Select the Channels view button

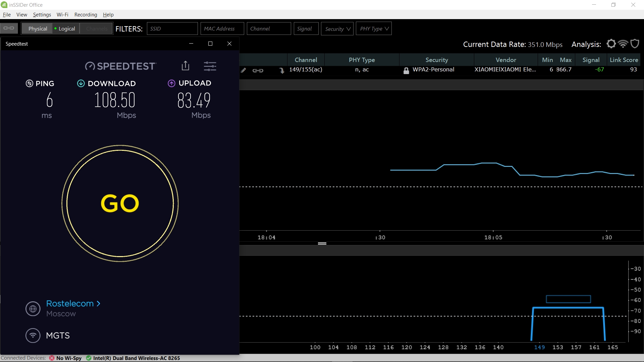[x=97, y=28]
